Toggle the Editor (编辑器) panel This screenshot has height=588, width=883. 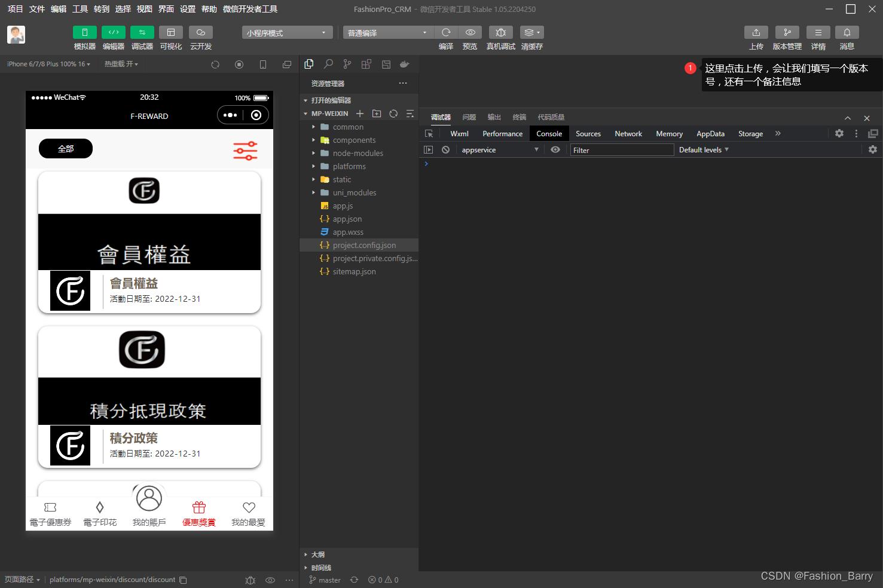tap(113, 32)
